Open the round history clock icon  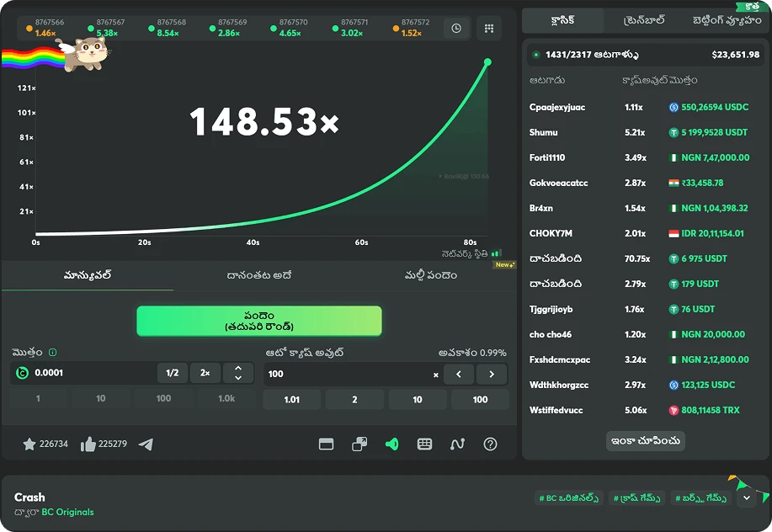(456, 28)
